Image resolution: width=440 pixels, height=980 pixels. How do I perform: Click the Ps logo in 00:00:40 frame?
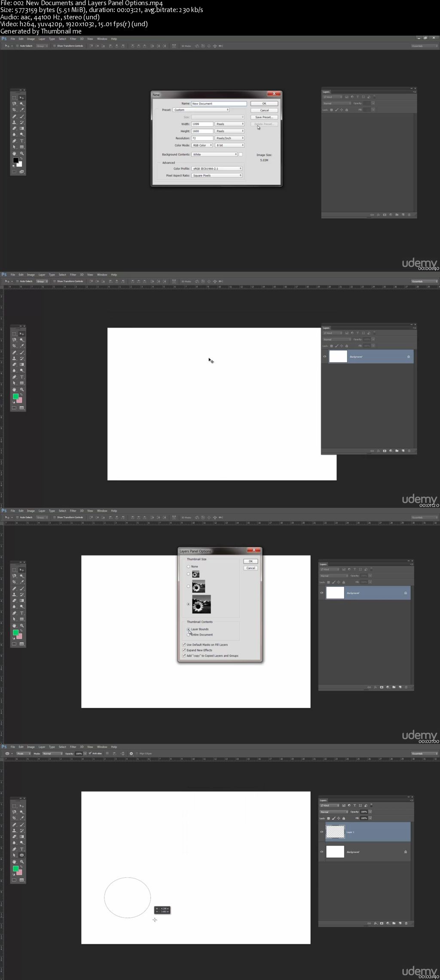[4, 39]
